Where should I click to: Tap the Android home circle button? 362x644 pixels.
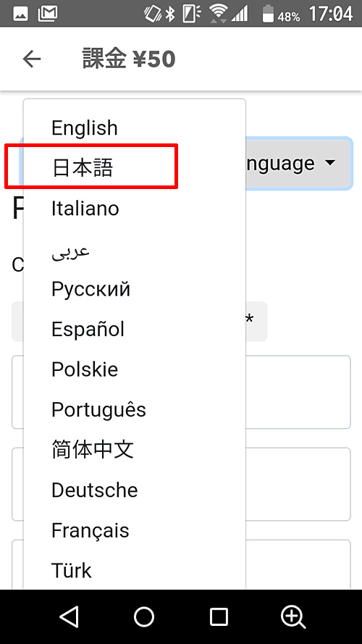pyautogui.click(x=144, y=616)
